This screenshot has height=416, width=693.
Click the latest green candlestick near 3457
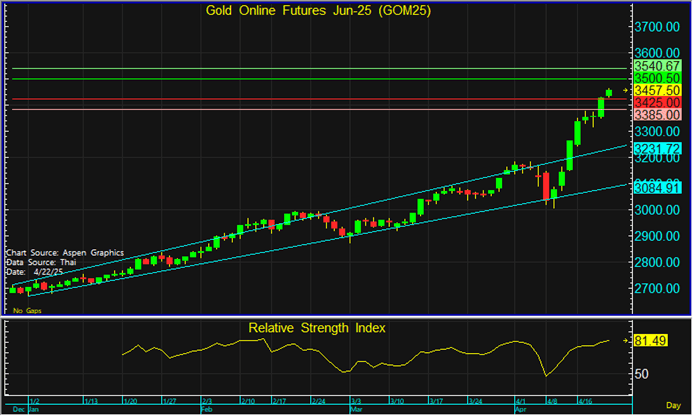click(x=610, y=92)
